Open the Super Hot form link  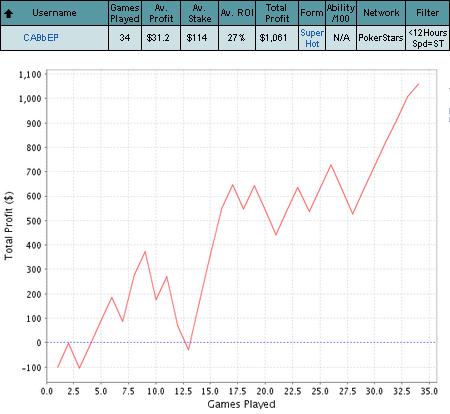coord(312,38)
